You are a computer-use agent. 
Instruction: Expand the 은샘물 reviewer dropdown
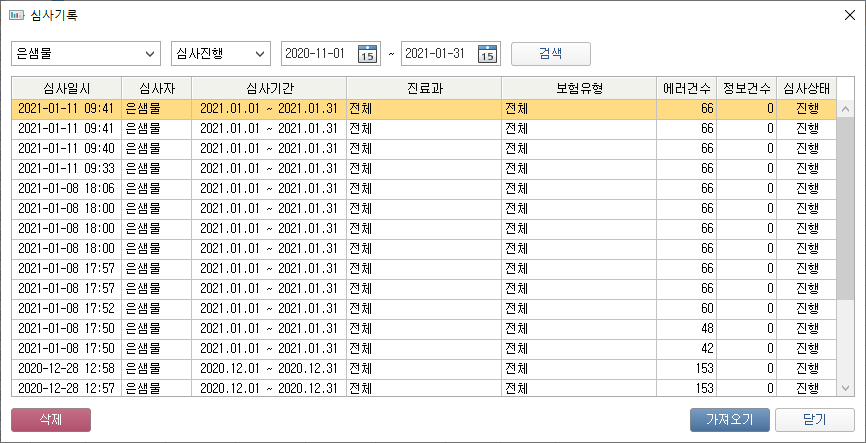150,54
